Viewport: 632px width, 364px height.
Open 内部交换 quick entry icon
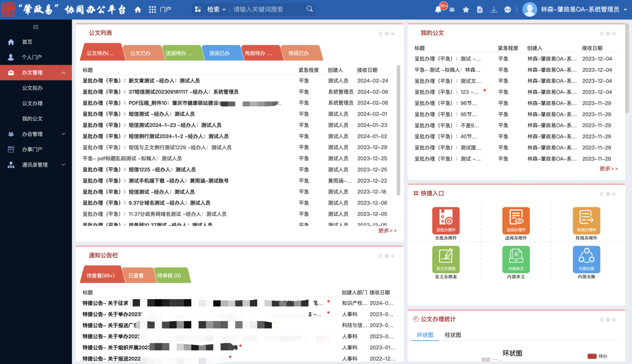(586, 259)
